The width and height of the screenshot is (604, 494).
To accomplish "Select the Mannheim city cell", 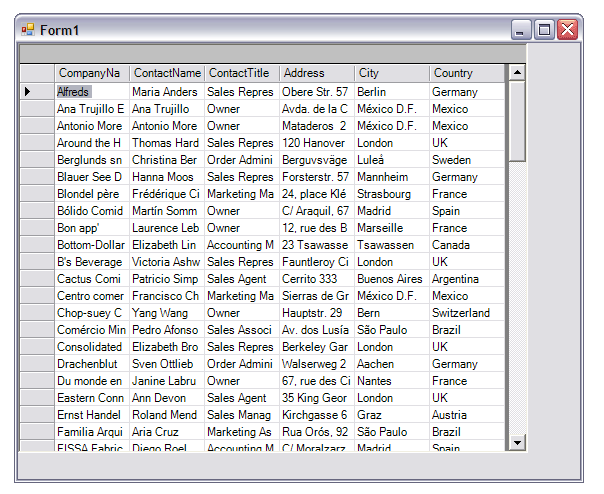I will tap(391, 176).
